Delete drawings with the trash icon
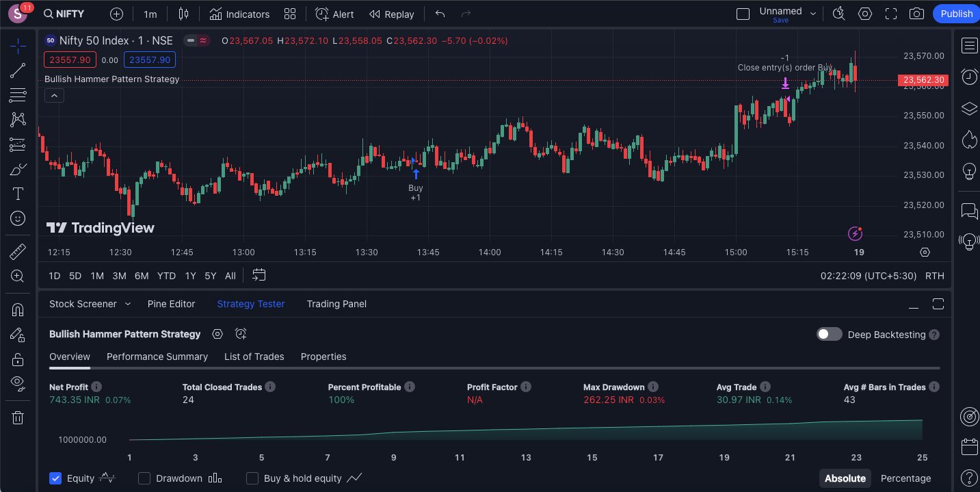This screenshot has height=492, width=980. [x=18, y=417]
